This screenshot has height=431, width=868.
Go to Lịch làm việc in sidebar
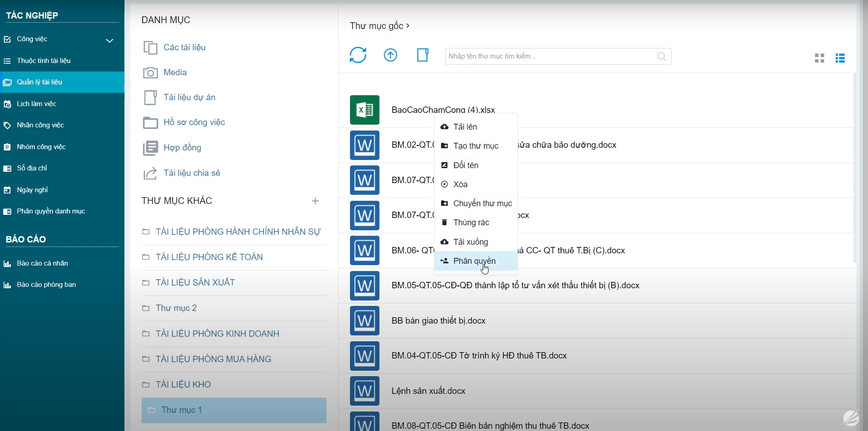(x=36, y=104)
